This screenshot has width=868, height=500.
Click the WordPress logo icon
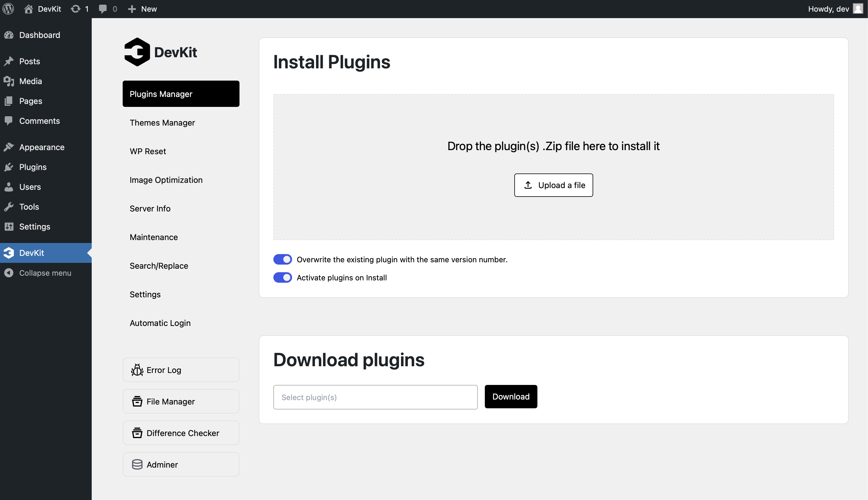(x=8, y=9)
